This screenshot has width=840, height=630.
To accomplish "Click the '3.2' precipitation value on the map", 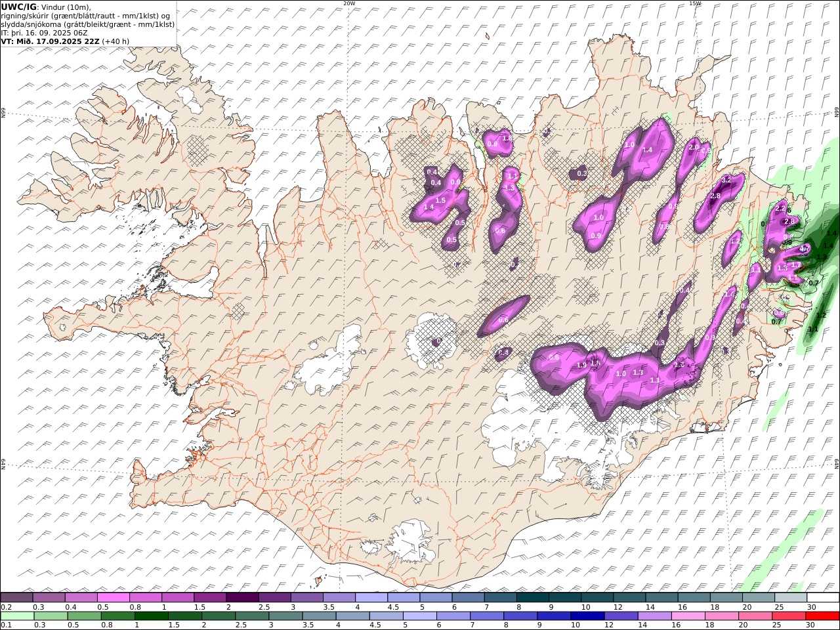I will 726,180.
